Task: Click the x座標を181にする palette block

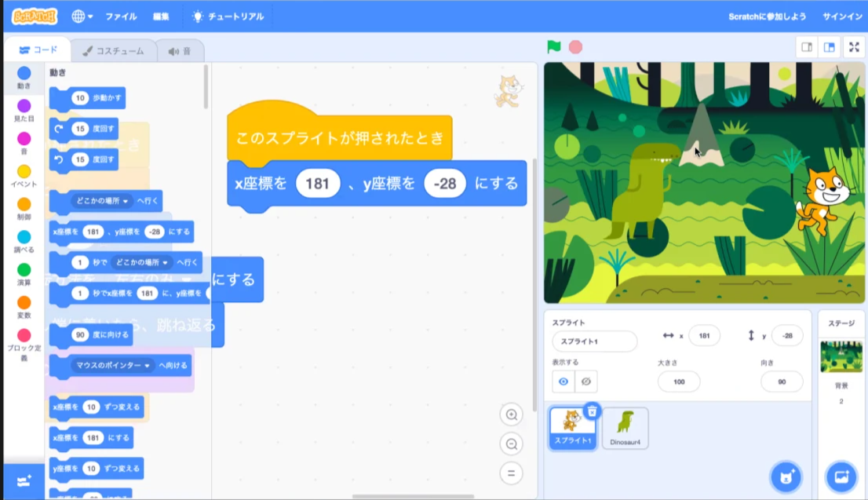Action: click(91, 437)
